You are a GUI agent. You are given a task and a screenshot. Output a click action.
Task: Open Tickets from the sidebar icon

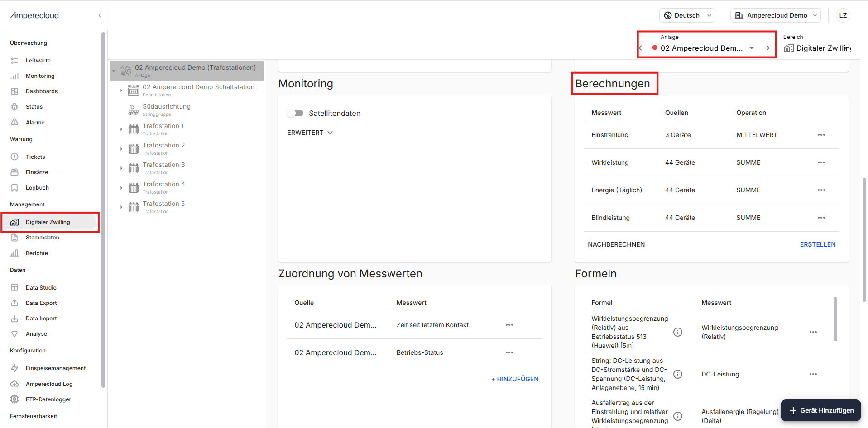tap(14, 157)
